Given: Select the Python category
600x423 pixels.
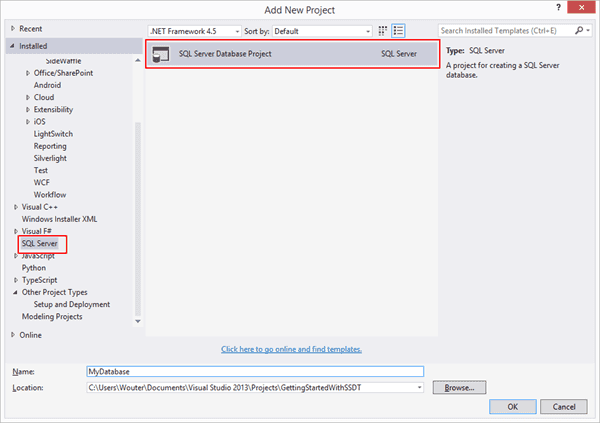Looking at the screenshot, I should click(x=34, y=268).
